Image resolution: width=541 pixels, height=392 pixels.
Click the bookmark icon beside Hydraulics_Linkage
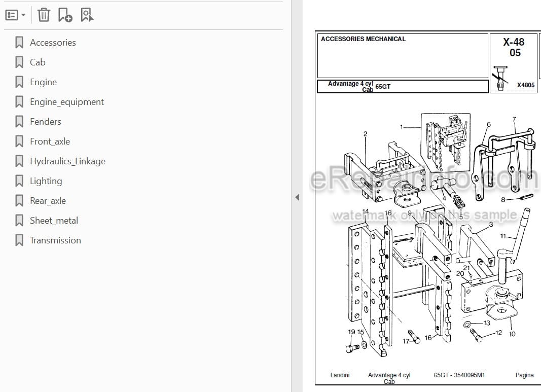click(19, 161)
